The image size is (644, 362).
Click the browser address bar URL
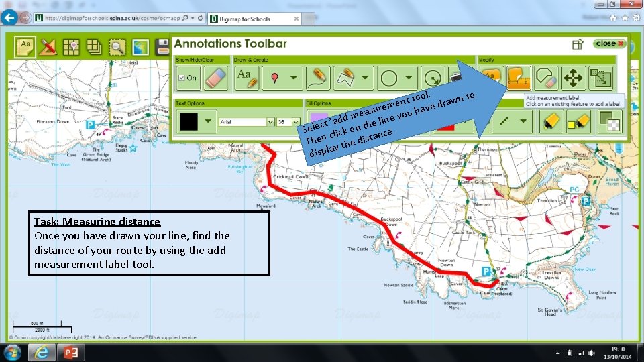pyautogui.click(x=112, y=18)
